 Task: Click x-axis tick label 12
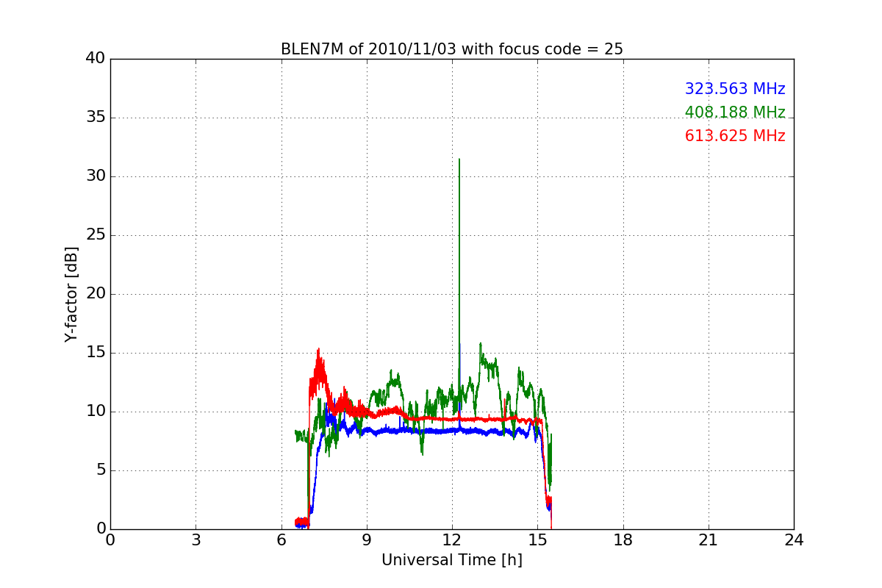coord(452,540)
